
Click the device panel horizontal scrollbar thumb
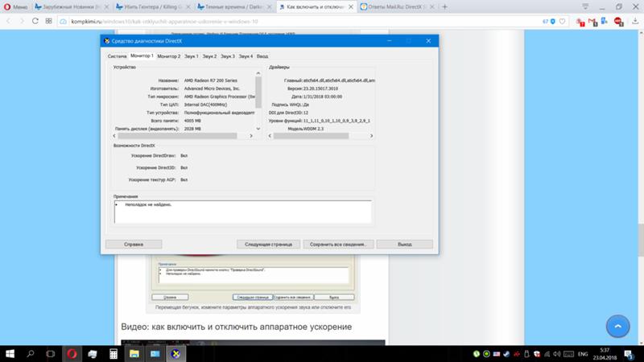point(177,136)
